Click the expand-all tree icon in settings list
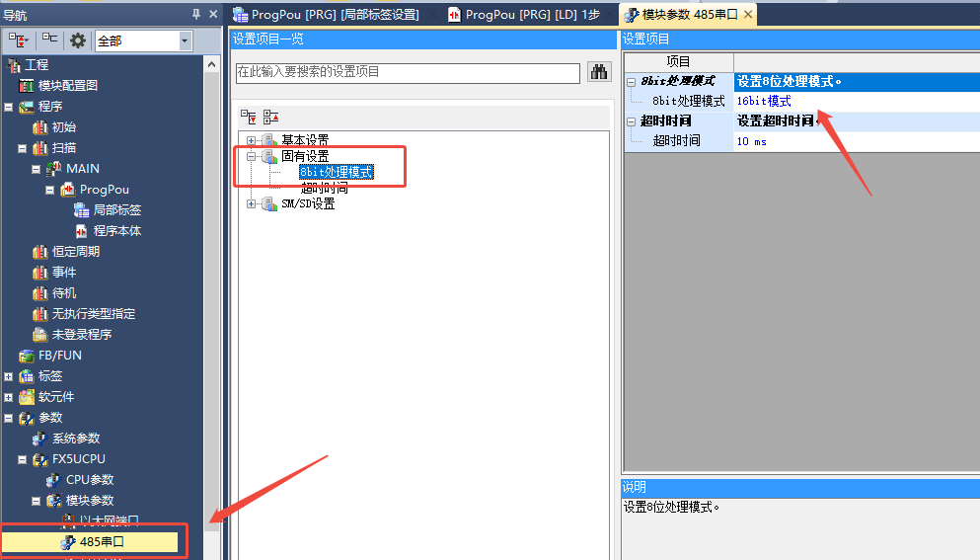The height and width of the screenshot is (560, 980). pos(249,117)
